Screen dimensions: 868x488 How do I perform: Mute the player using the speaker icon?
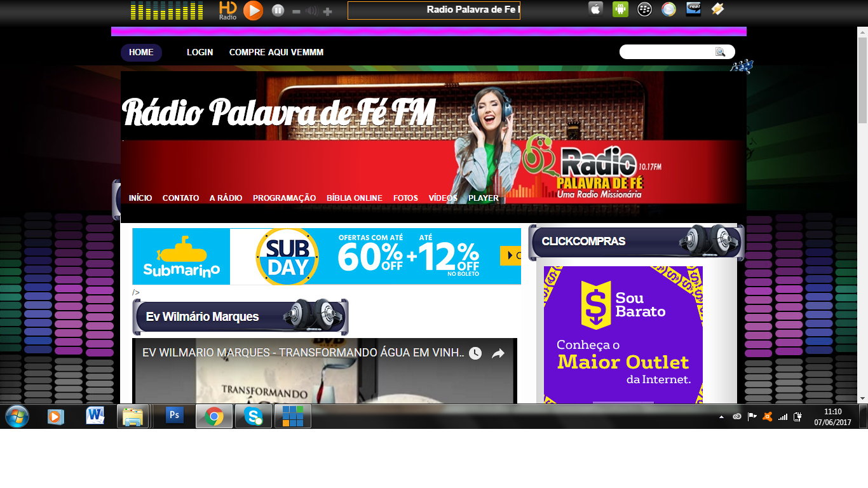tap(311, 11)
